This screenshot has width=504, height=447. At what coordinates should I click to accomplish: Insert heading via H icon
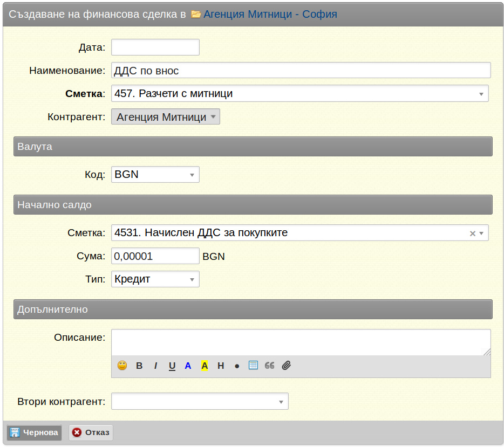[221, 366]
